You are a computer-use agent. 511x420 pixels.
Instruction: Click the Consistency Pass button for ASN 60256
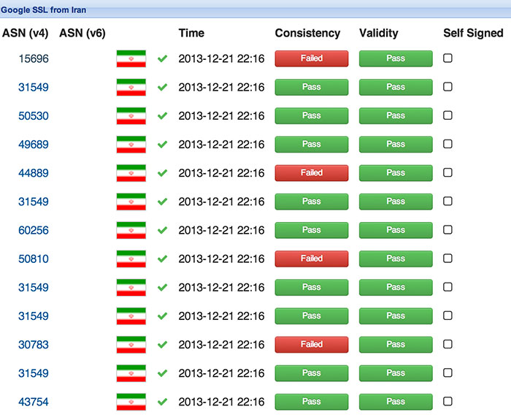click(x=312, y=230)
